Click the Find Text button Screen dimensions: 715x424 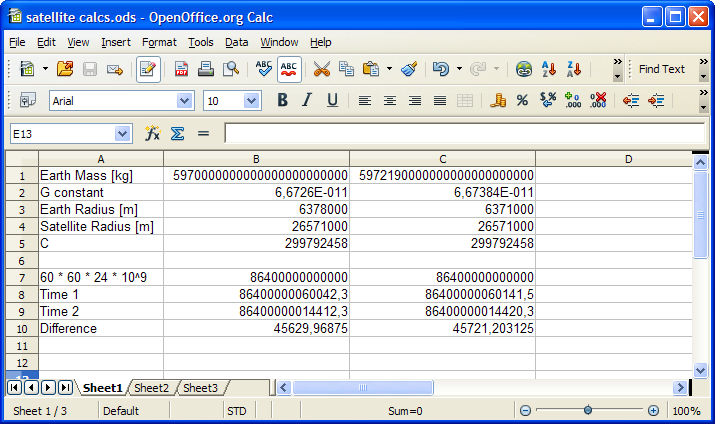661,69
